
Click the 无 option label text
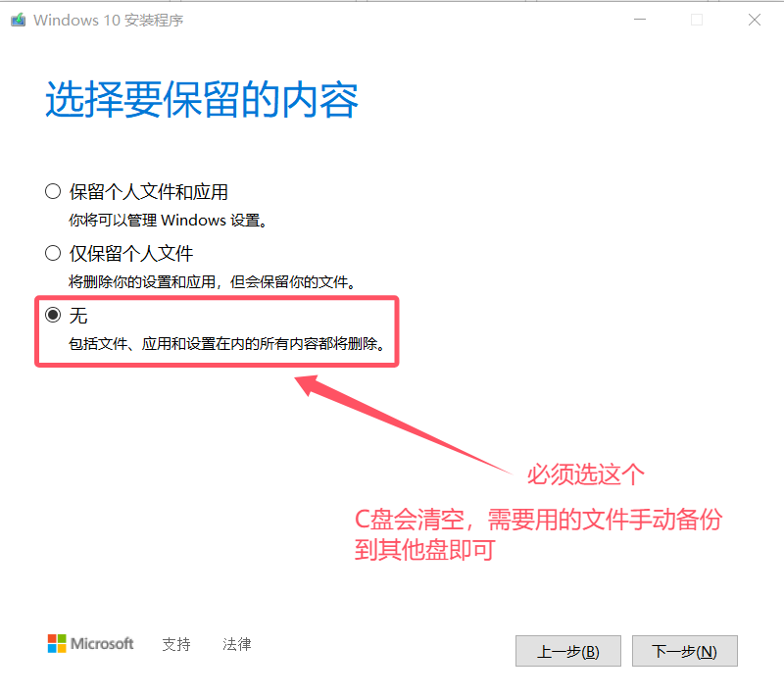78,316
